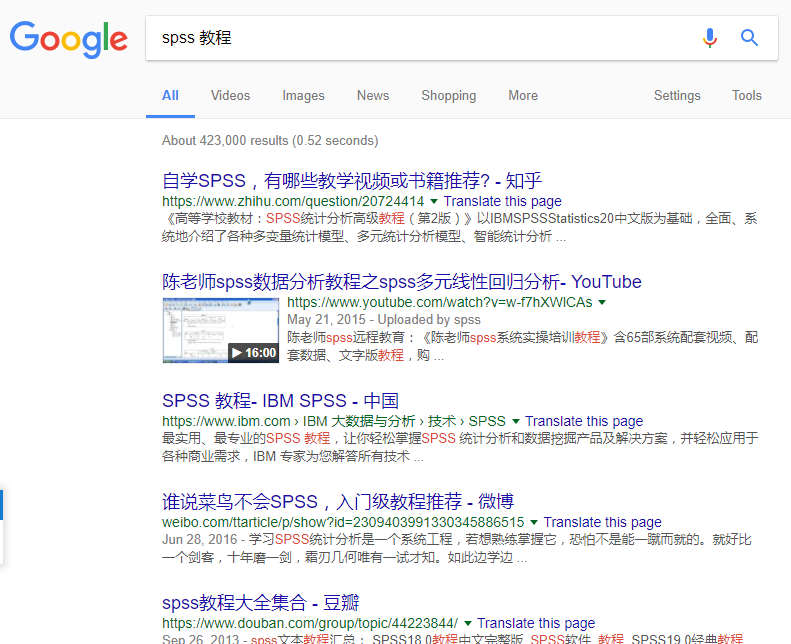Open the News tab
The image size is (791, 644).
373,95
